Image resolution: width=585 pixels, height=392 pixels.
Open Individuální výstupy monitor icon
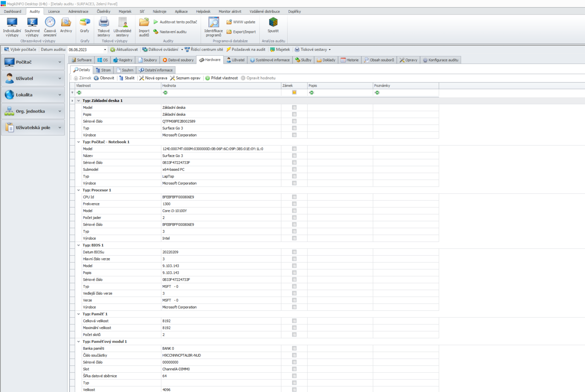pyautogui.click(x=12, y=23)
